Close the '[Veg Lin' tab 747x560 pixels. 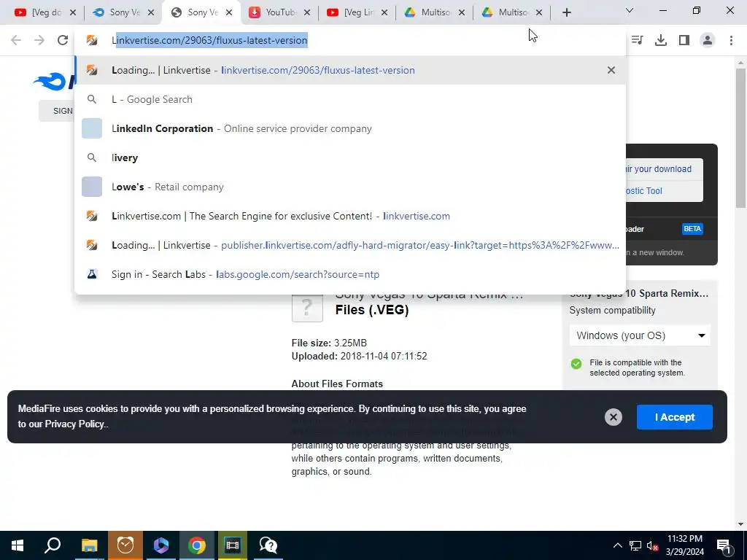point(385,13)
